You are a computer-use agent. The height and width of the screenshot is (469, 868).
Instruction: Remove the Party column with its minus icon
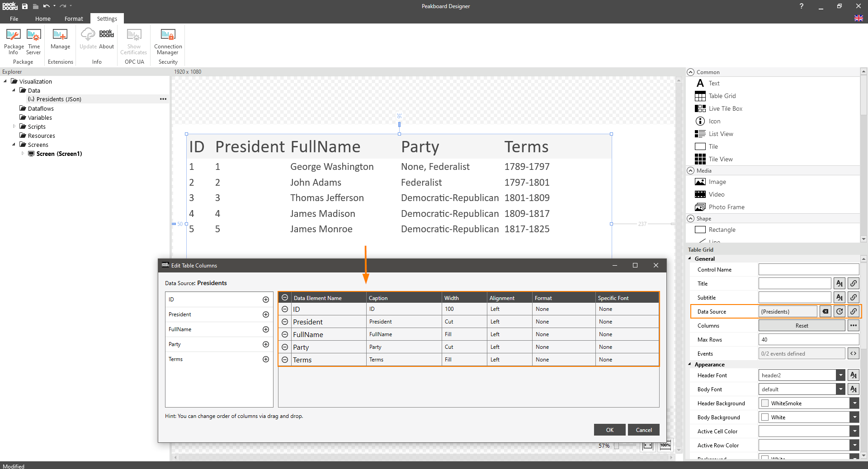(x=285, y=347)
